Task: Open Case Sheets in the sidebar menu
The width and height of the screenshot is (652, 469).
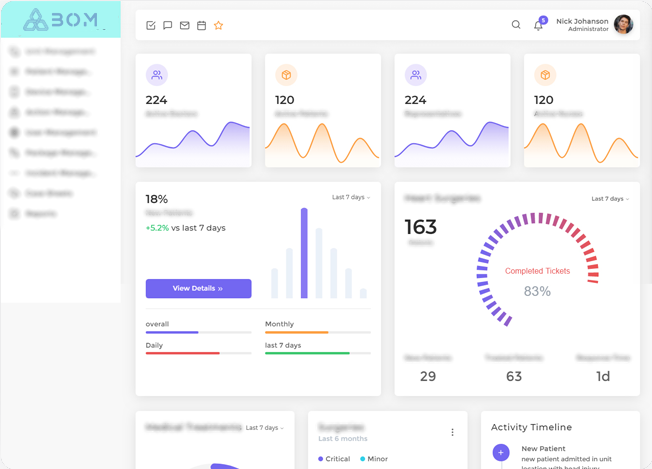Action: tap(46, 193)
